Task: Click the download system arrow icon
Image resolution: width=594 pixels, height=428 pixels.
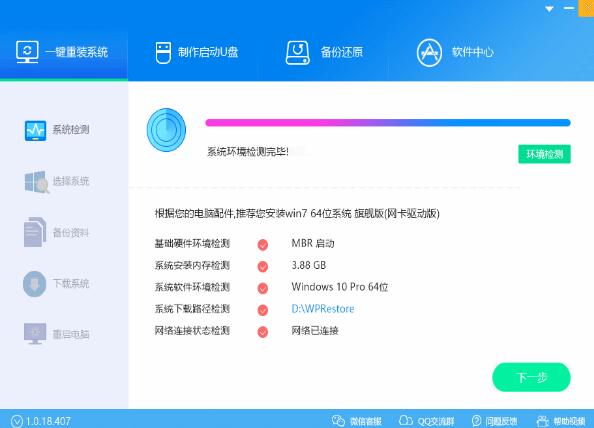Action: click(34, 284)
